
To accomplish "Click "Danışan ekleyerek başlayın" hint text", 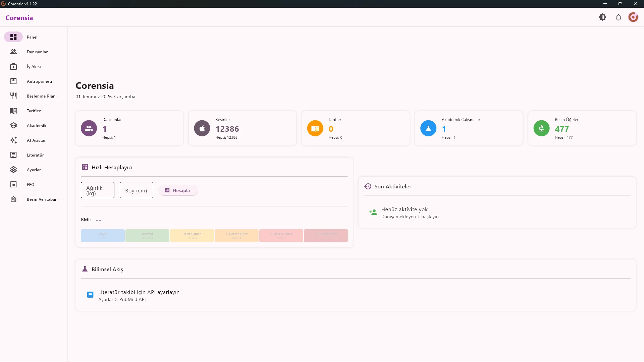I will click(410, 217).
